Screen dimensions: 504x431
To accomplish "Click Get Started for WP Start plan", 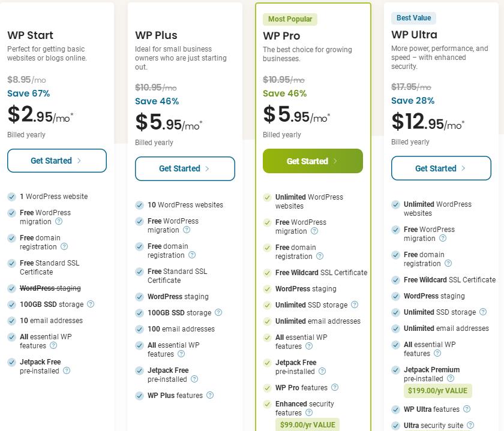I will pyautogui.click(x=57, y=161).
